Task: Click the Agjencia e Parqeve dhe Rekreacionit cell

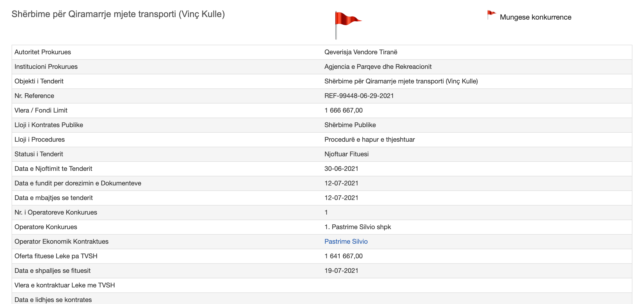Action: tap(378, 67)
